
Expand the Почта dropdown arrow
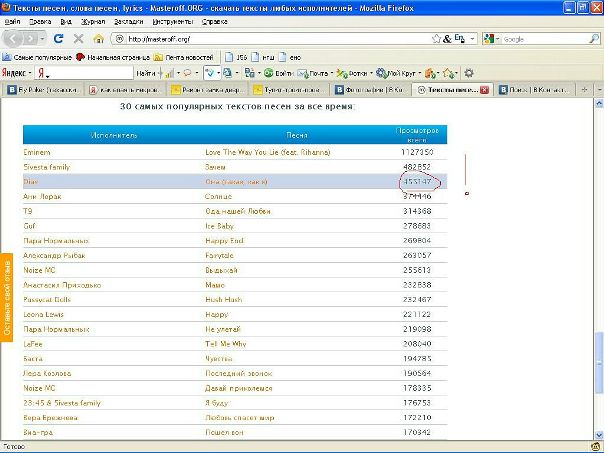[x=332, y=73]
